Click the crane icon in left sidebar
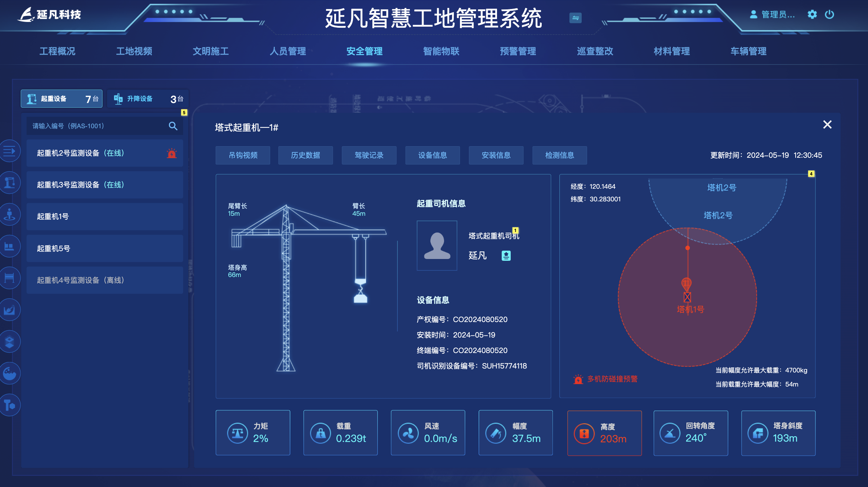This screenshot has height=487, width=868. [x=10, y=183]
